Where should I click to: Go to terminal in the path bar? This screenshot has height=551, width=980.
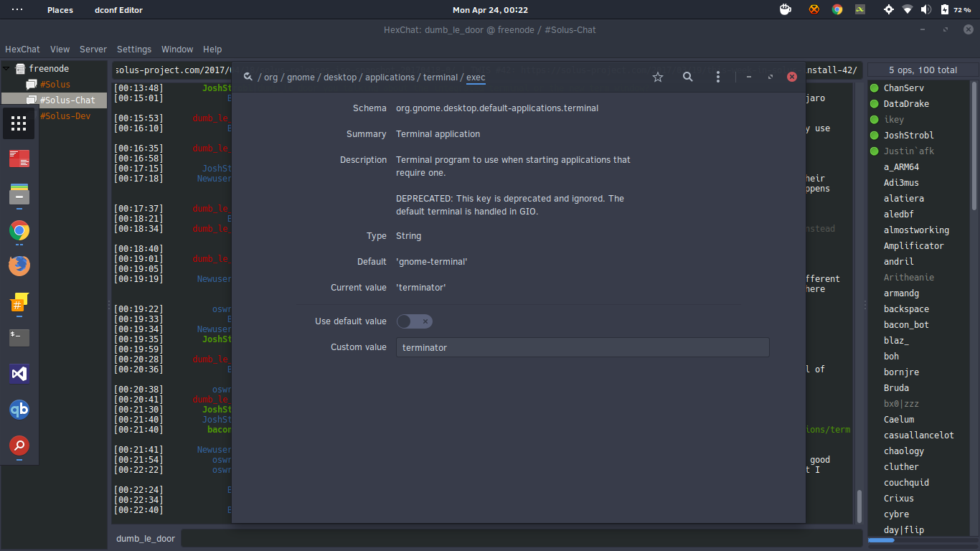pyautogui.click(x=440, y=77)
